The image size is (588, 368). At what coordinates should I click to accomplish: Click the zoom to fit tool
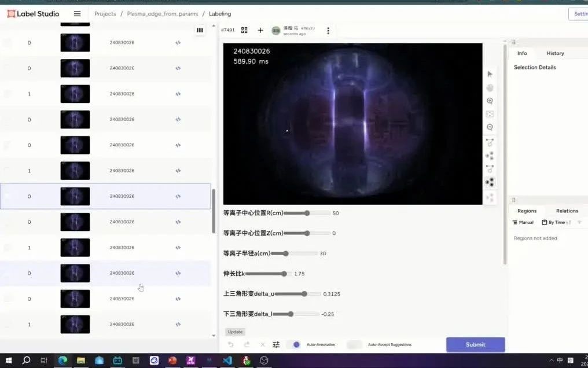490,114
